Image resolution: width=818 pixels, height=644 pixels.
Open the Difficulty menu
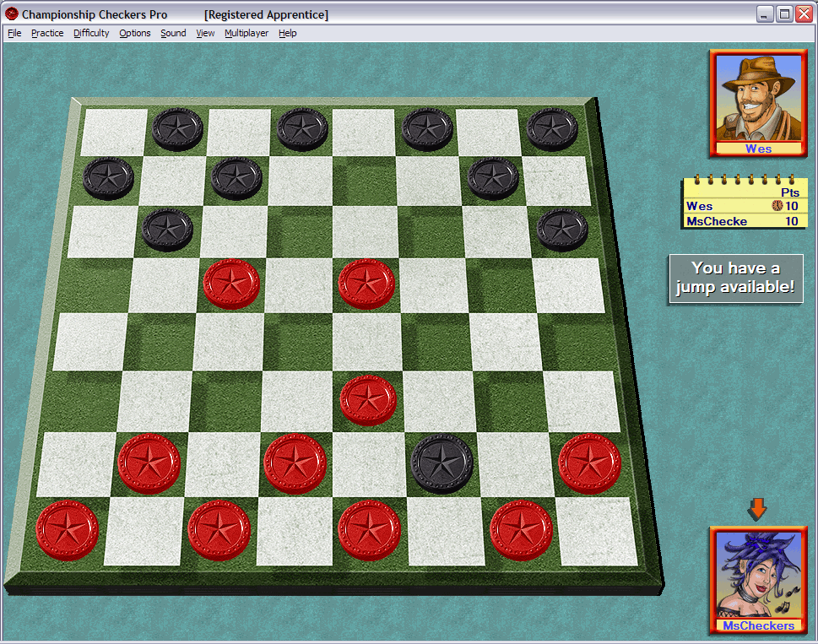click(x=91, y=33)
